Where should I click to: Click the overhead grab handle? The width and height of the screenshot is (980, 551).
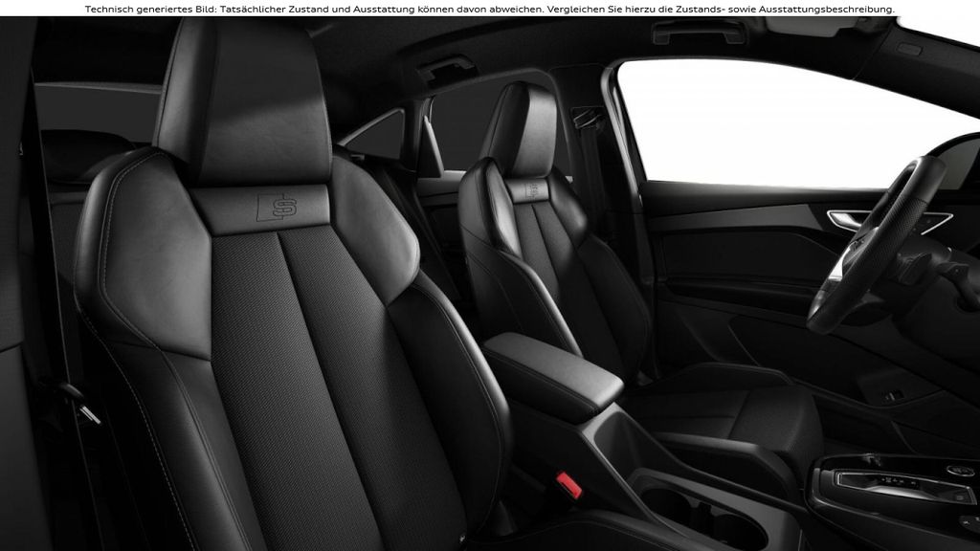(698, 32)
